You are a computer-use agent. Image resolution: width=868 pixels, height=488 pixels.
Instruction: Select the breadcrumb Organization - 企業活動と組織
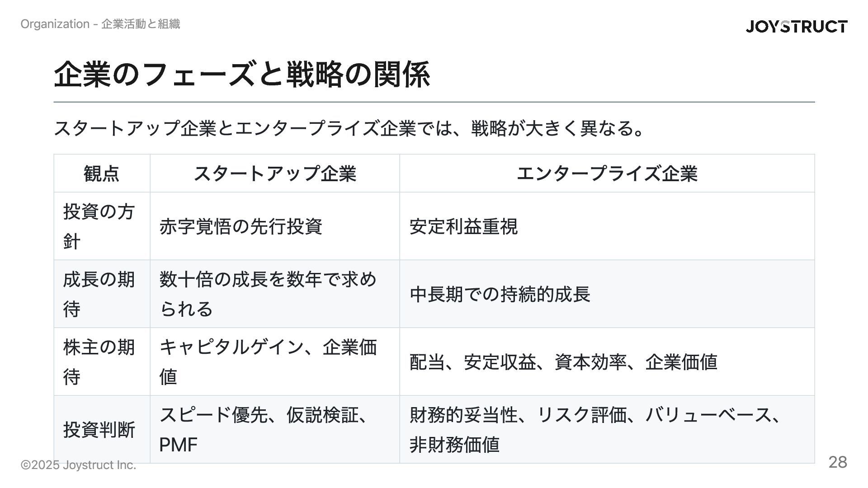100,24
